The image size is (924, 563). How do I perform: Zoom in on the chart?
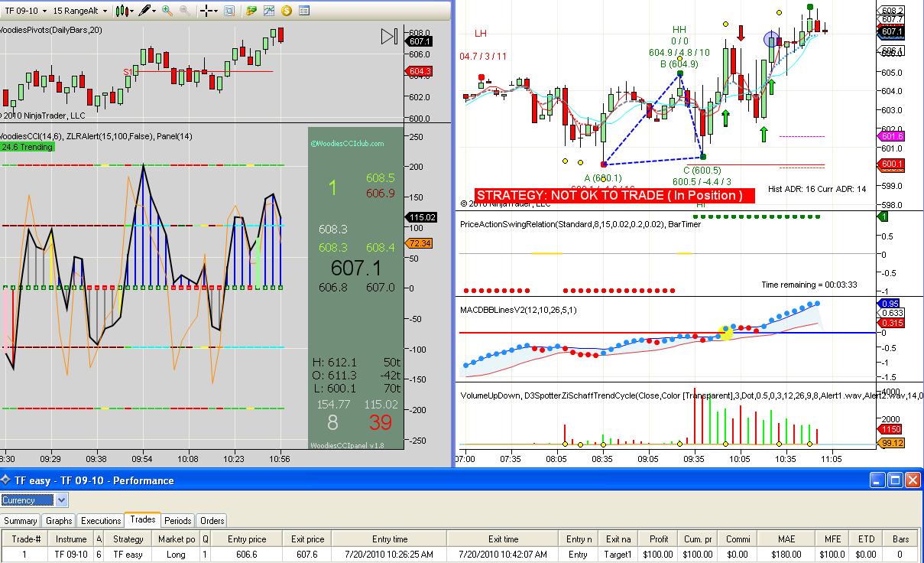click(x=168, y=11)
